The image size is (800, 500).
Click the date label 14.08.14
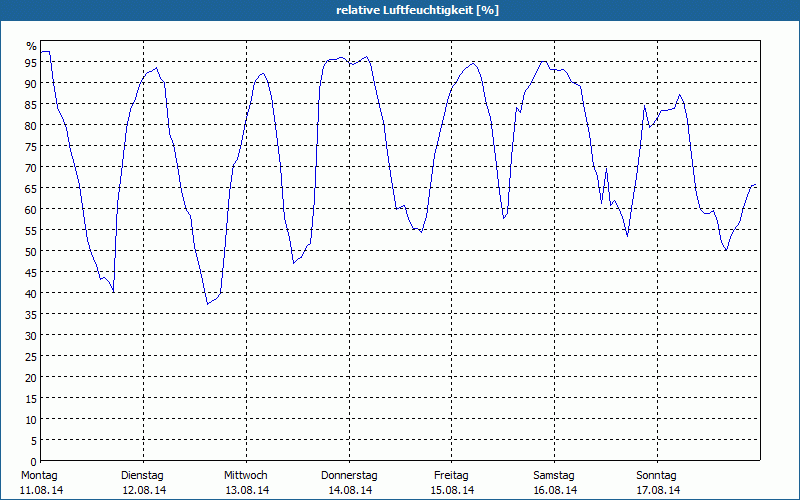click(x=350, y=490)
